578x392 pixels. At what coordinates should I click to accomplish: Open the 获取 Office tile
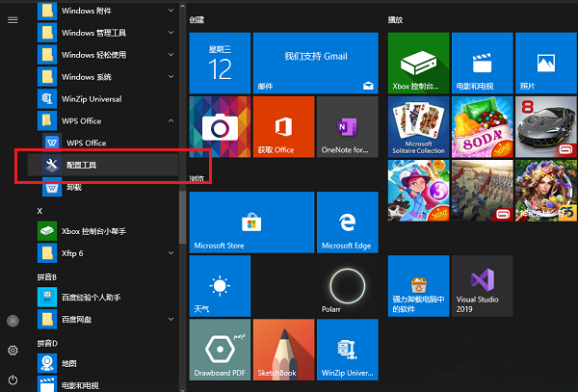point(283,126)
